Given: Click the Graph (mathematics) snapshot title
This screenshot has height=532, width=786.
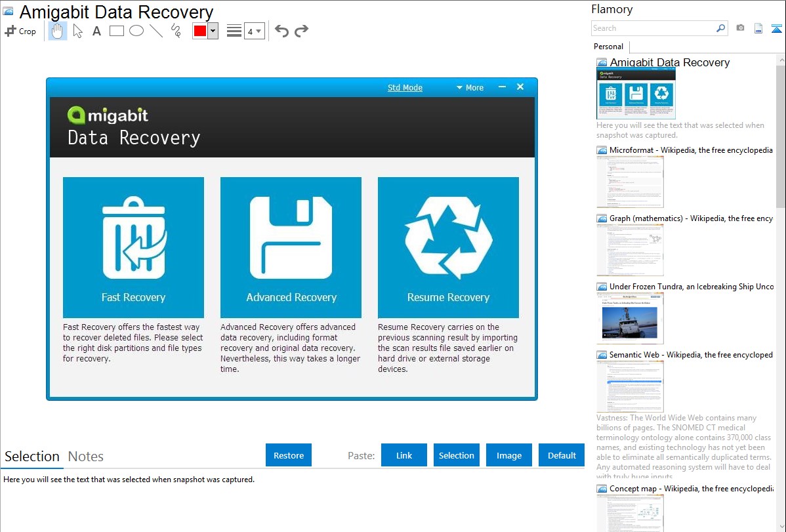Looking at the screenshot, I should point(691,218).
